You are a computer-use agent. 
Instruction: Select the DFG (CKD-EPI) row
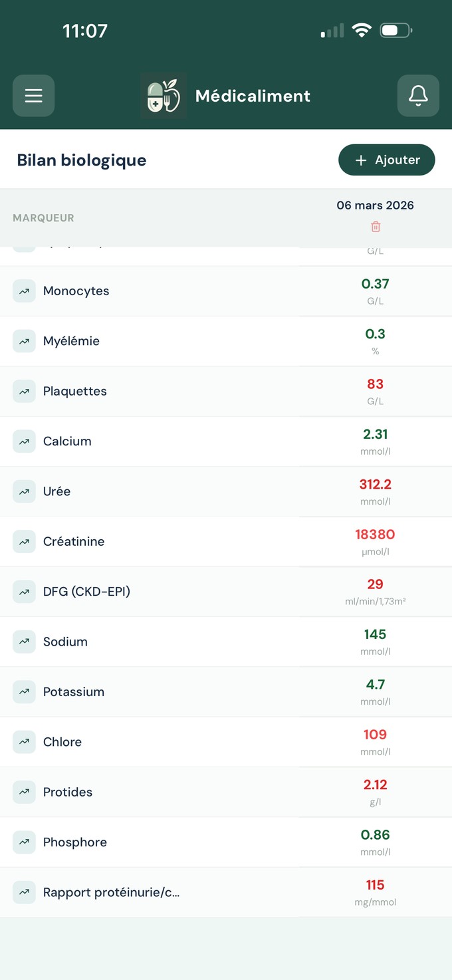pos(226,592)
